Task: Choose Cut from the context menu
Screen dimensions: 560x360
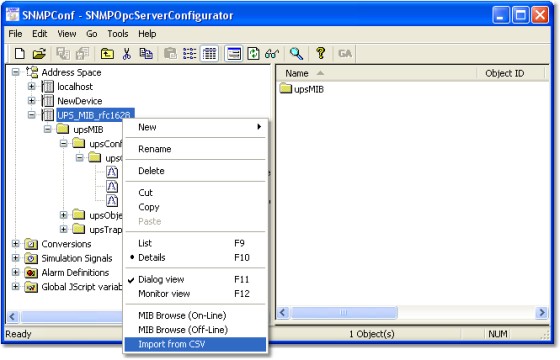Action: point(195,192)
